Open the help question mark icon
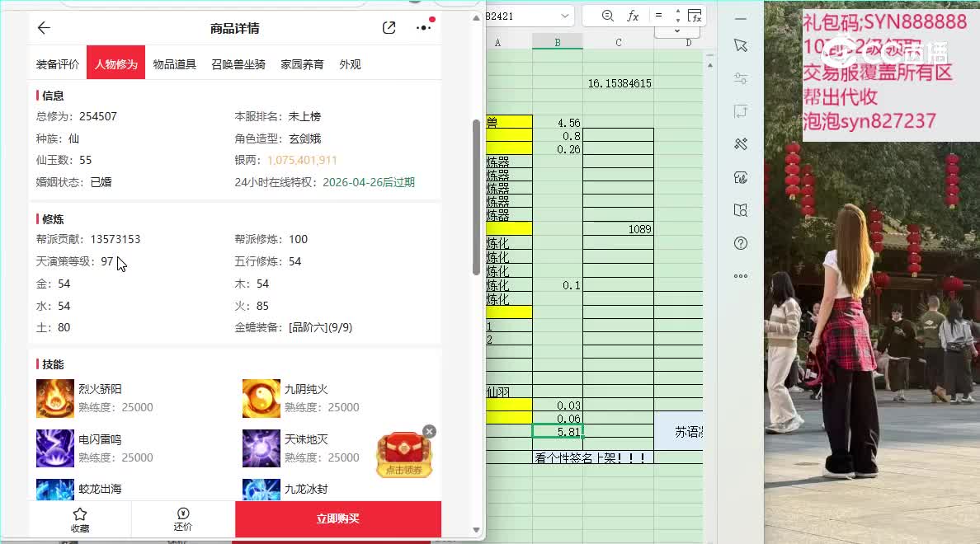 tap(741, 243)
